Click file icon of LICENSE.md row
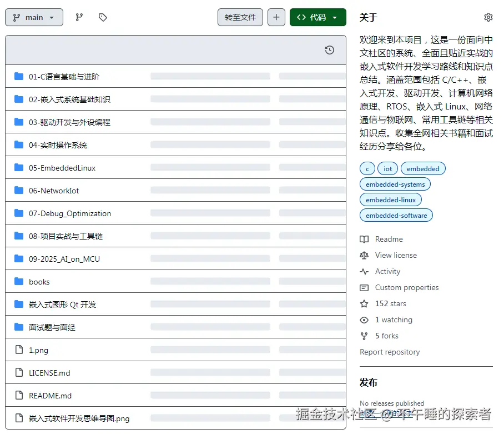Viewport: 504px width, 434px height. click(x=19, y=372)
